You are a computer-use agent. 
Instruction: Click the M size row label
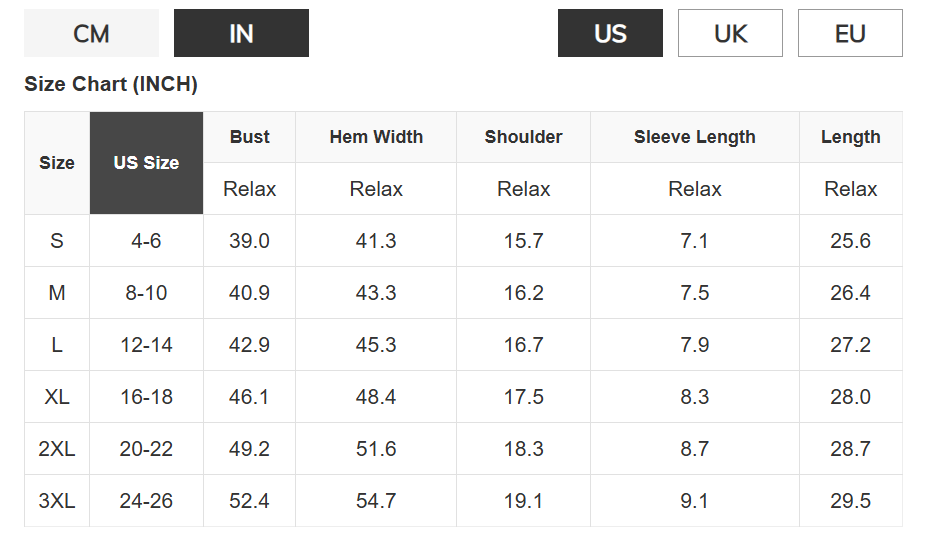coord(57,293)
